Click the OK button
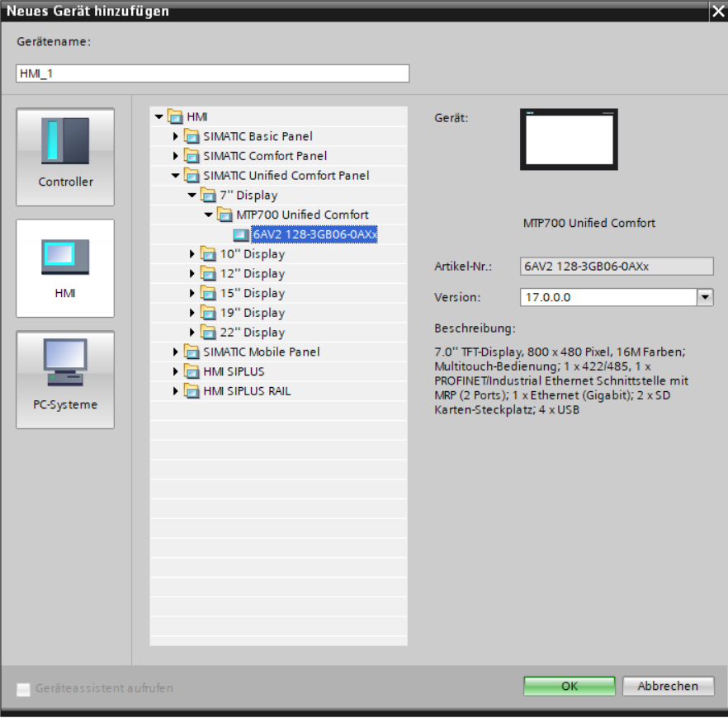The image size is (728, 718). click(569, 687)
